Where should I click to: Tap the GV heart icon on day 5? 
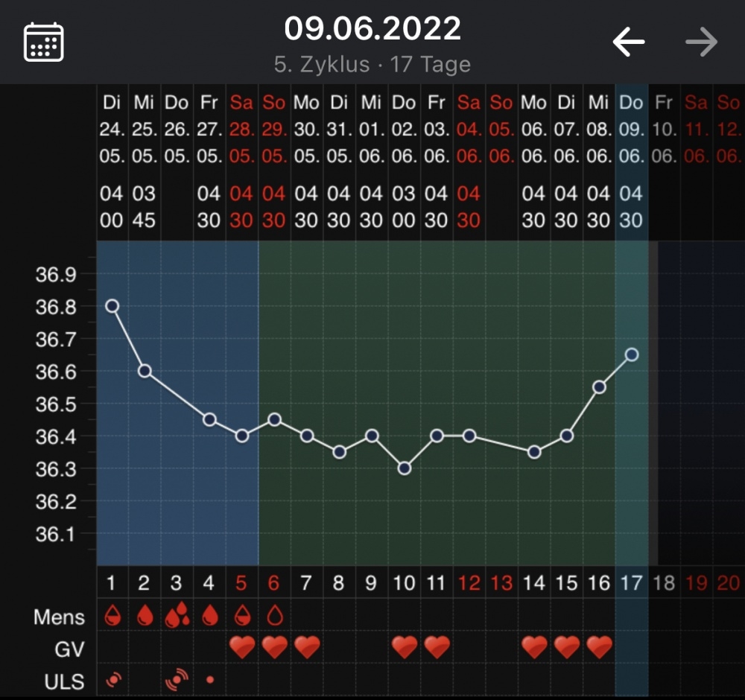point(242,649)
